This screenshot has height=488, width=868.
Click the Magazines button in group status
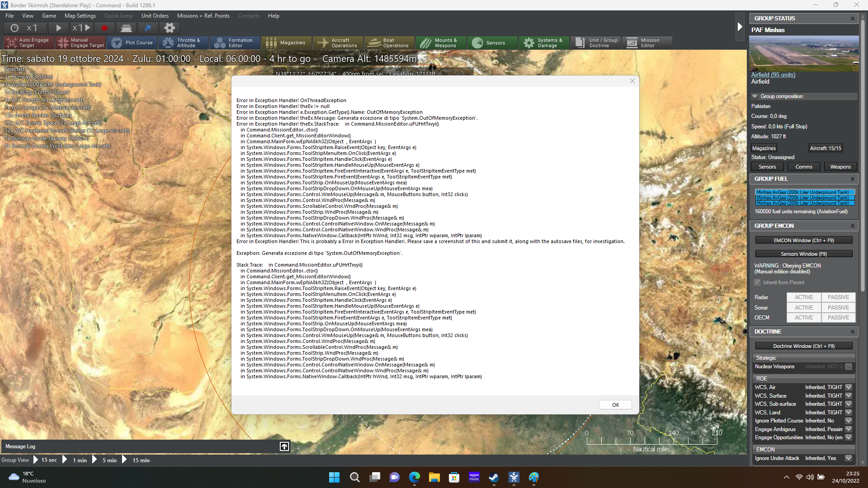pyautogui.click(x=764, y=148)
